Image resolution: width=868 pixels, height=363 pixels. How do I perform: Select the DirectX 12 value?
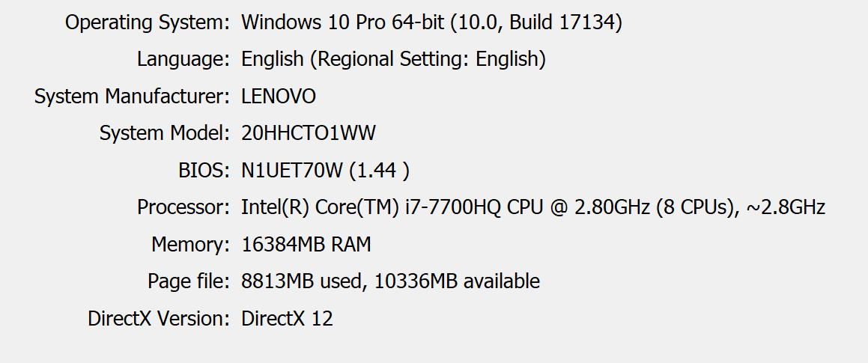tap(287, 319)
